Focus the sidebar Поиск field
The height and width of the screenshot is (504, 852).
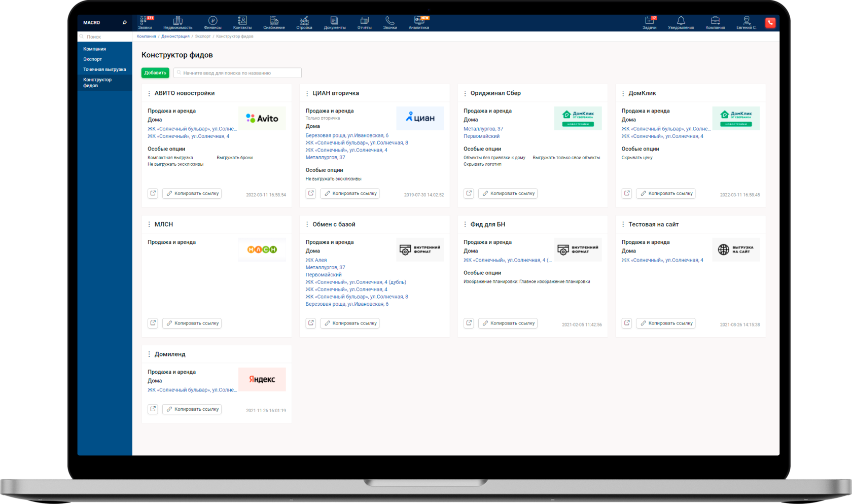pos(105,37)
